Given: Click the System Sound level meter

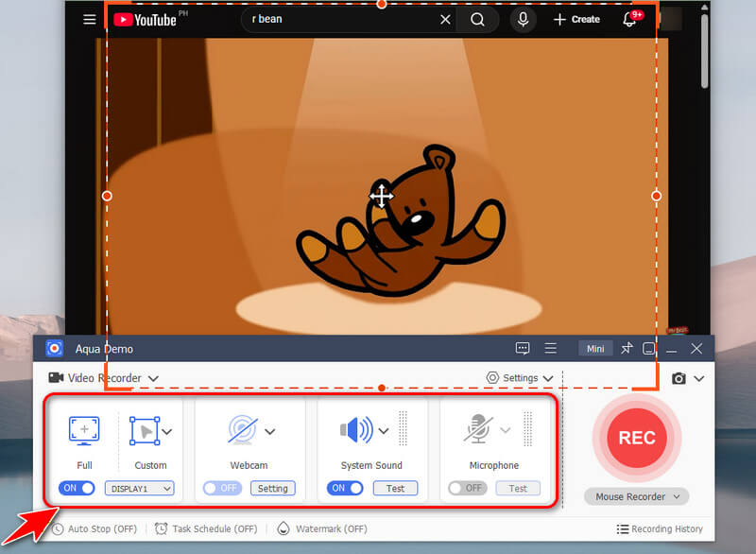Looking at the screenshot, I should click(404, 428).
